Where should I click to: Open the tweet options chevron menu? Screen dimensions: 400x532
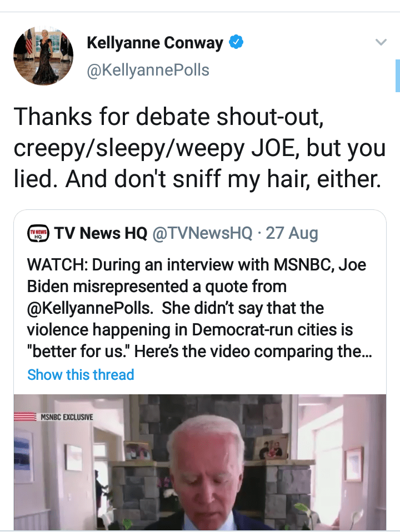point(381,43)
